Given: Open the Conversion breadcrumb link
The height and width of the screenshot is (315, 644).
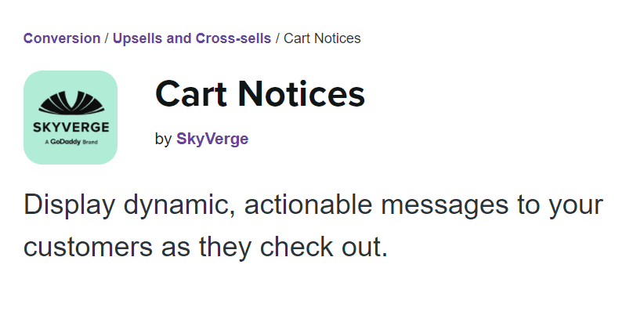Looking at the screenshot, I should tap(62, 38).
